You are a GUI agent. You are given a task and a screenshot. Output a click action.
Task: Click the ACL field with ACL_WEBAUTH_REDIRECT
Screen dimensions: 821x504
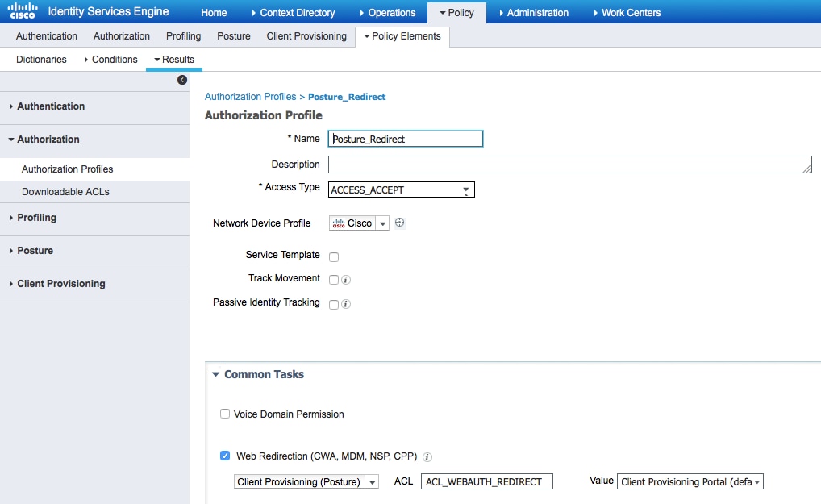tap(486, 481)
